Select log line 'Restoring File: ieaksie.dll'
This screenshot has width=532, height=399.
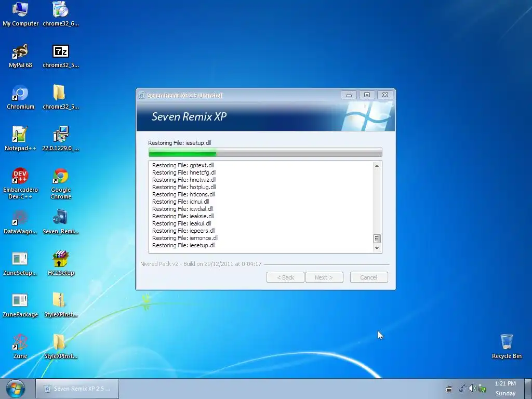tap(183, 216)
